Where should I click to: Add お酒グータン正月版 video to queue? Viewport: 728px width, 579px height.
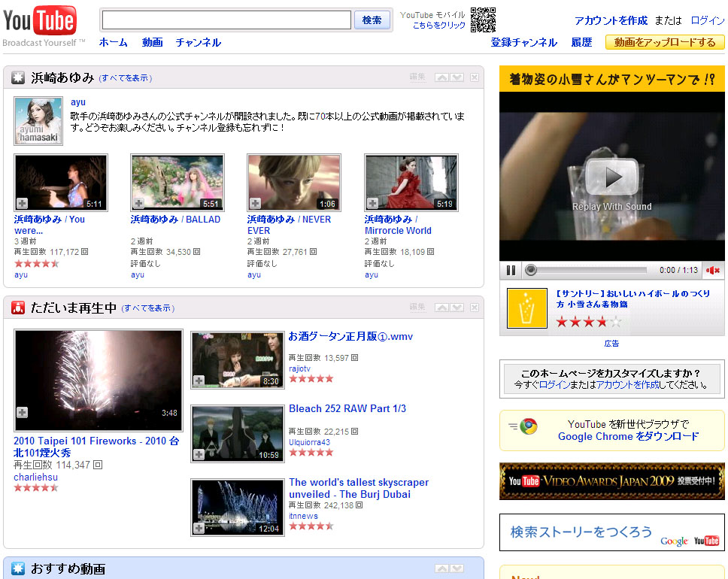click(199, 380)
